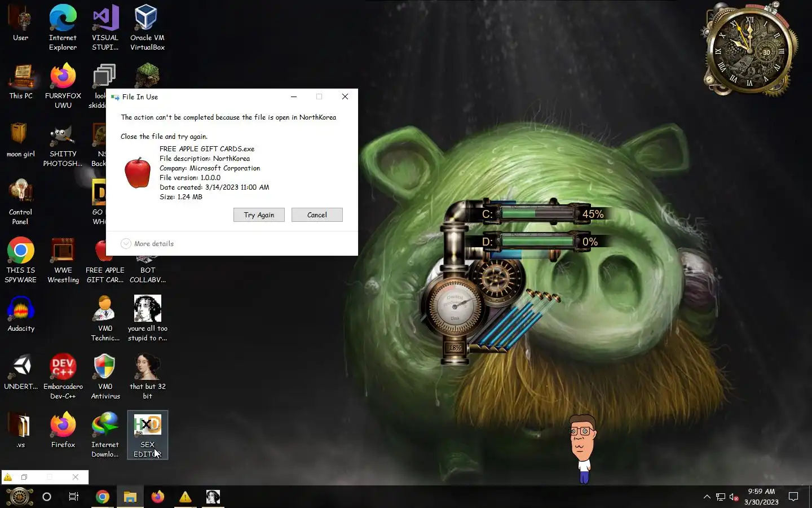The width and height of the screenshot is (812, 508).
Task: Open UNDERT... Unity desktop icon
Action: pyautogui.click(x=21, y=373)
